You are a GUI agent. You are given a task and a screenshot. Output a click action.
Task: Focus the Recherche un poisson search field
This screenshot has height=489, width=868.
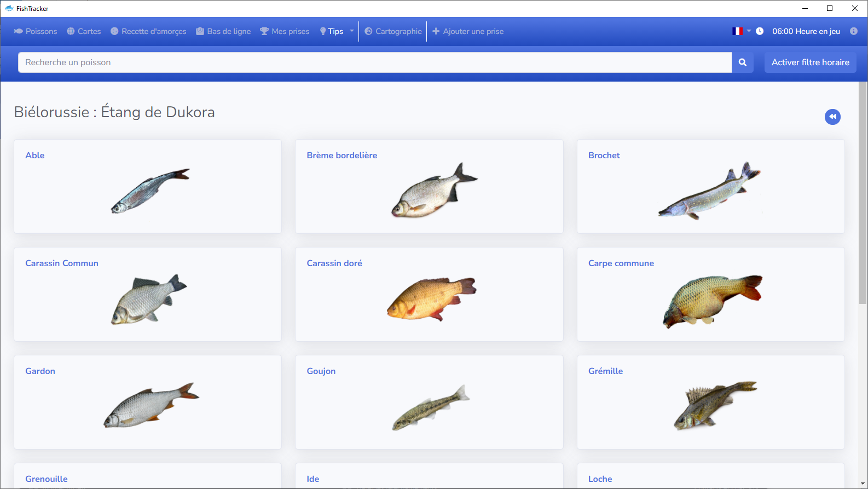375,62
